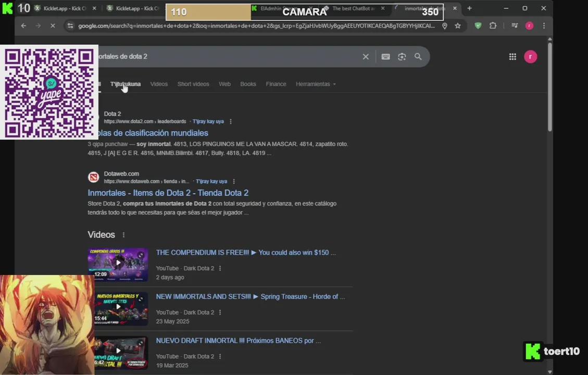Image resolution: width=588 pixels, height=375 pixels.
Task: Click the page vertical scrollbar thumb
Action: coord(550,87)
